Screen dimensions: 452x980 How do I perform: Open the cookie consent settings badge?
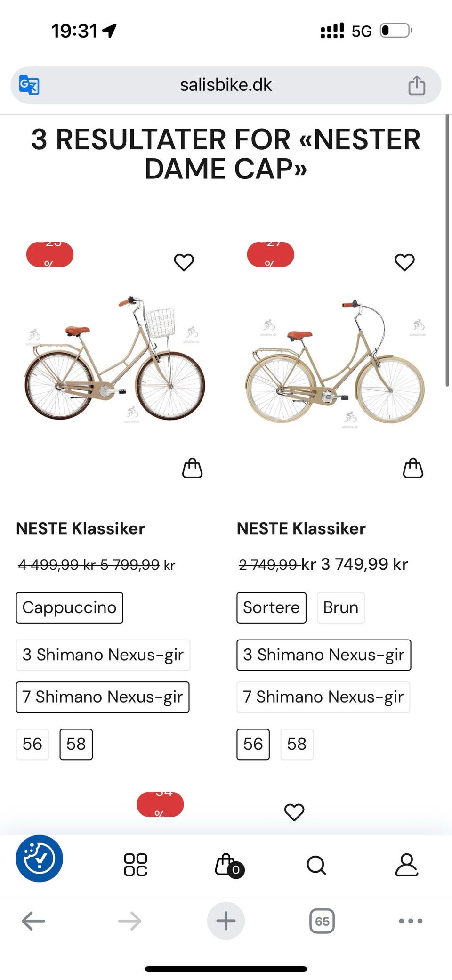click(39, 858)
